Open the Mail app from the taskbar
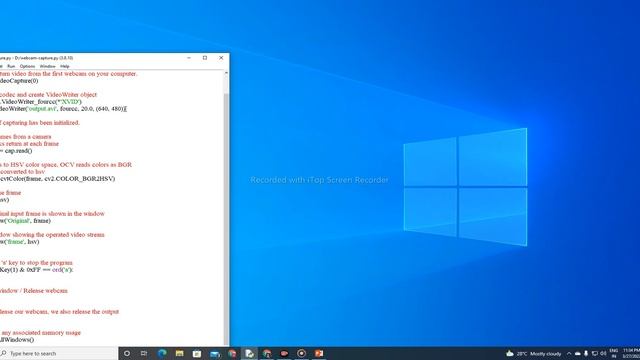Screen dimensions: 640x360 [x=215, y=353]
